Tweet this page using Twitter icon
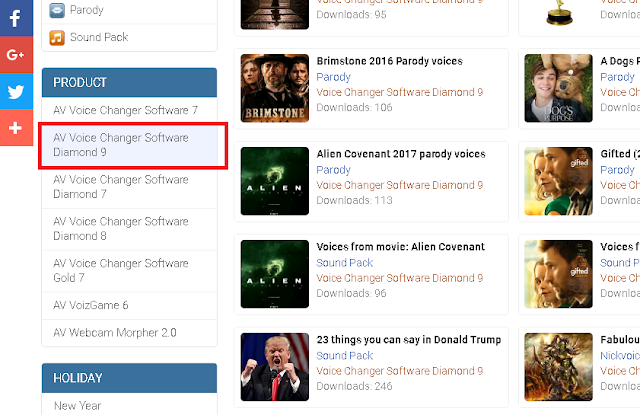Screen dimensions: 640x415 pos(16,91)
